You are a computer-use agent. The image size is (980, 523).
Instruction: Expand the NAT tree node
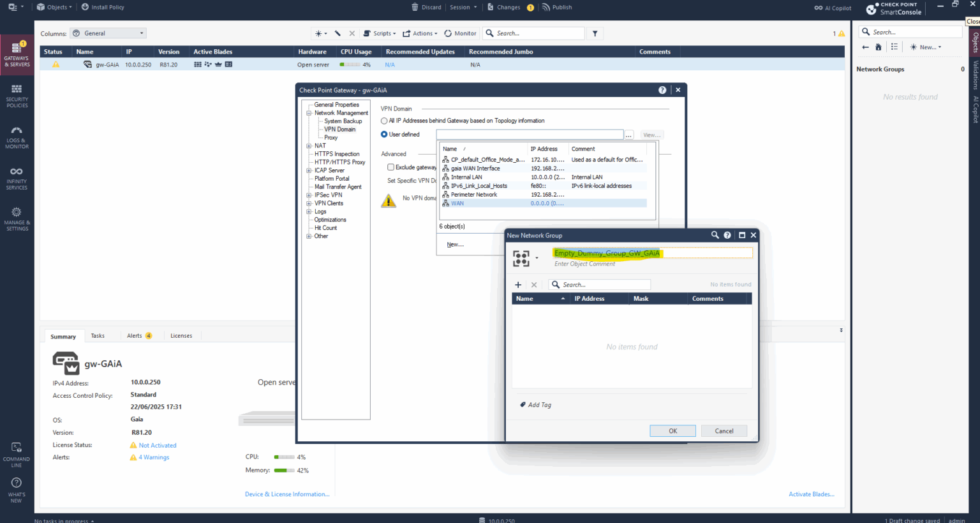pyautogui.click(x=308, y=145)
